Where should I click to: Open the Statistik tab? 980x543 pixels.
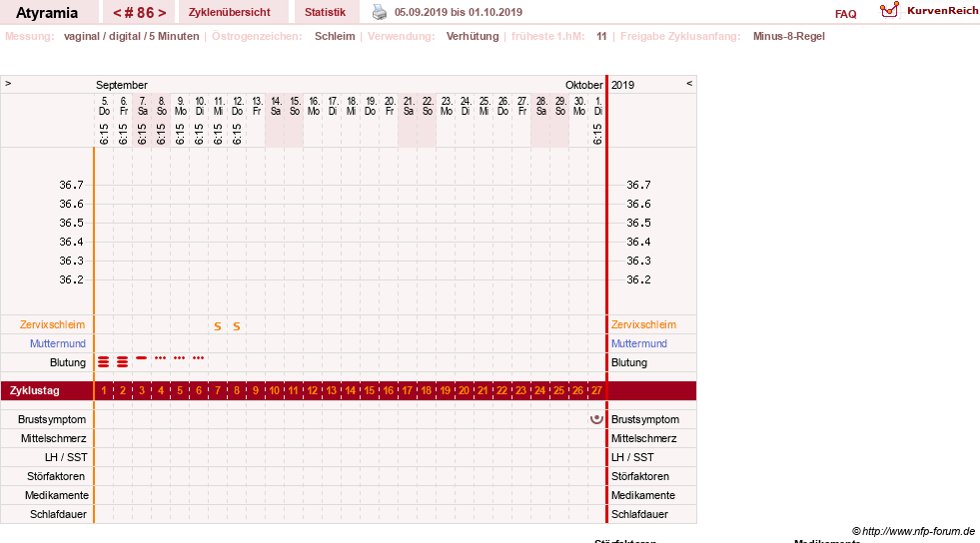[x=325, y=12]
